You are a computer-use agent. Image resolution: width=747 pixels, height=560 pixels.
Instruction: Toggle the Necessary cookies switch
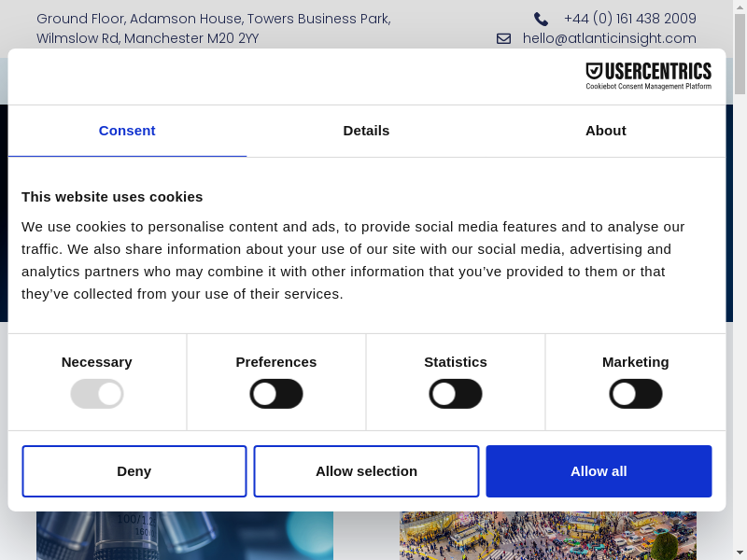tap(97, 394)
